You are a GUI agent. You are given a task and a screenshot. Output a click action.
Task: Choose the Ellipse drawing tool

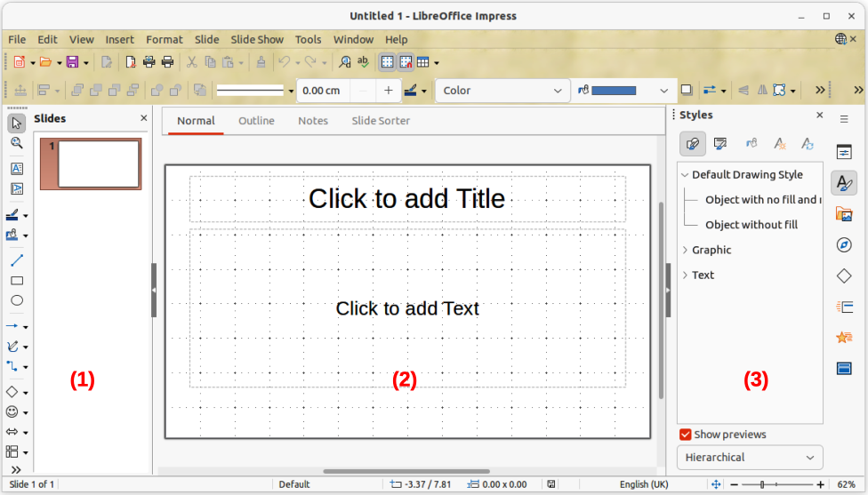(17, 300)
